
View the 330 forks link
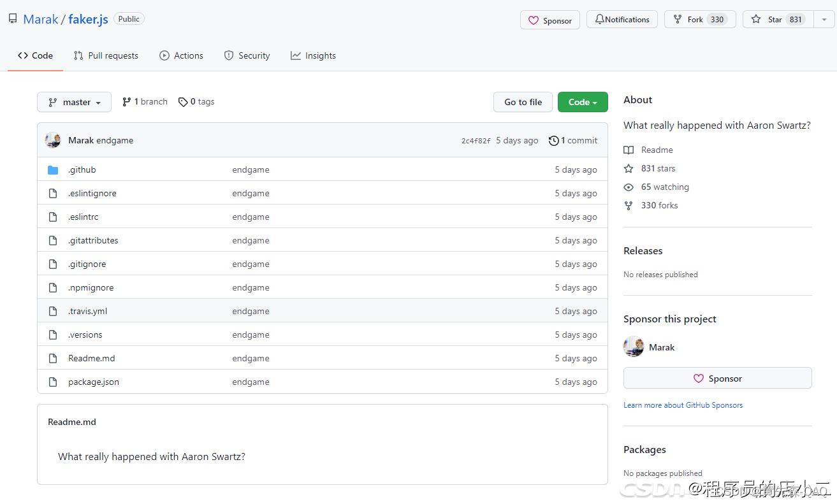pos(659,205)
